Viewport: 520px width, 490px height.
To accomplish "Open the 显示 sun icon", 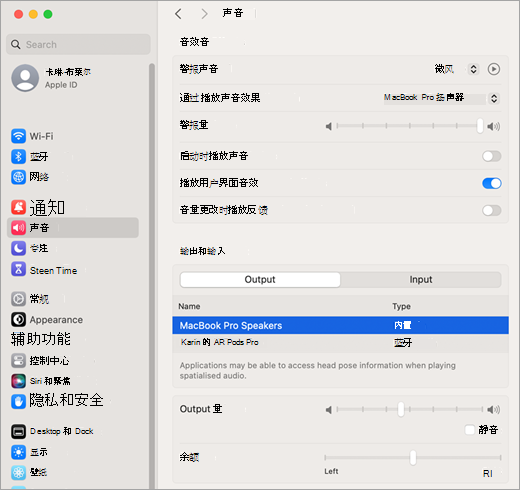I will click(18, 452).
